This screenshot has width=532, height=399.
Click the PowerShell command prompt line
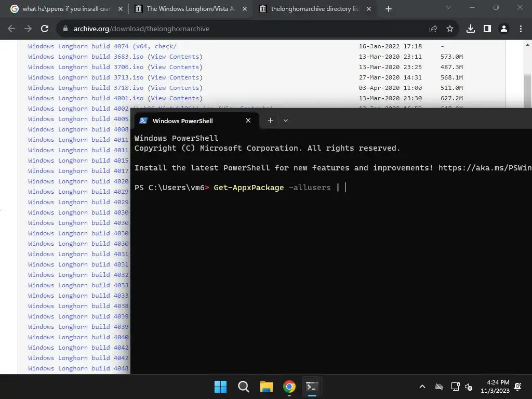[x=240, y=188]
